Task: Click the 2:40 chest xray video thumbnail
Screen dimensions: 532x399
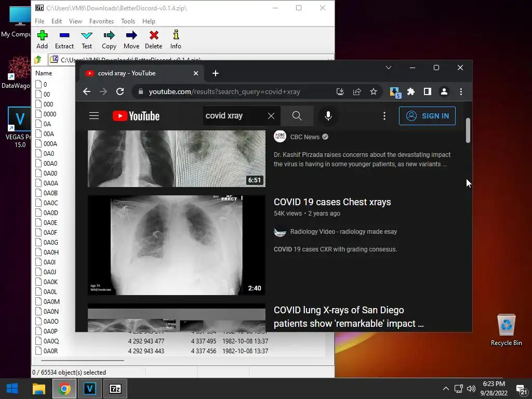Action: coord(177,245)
